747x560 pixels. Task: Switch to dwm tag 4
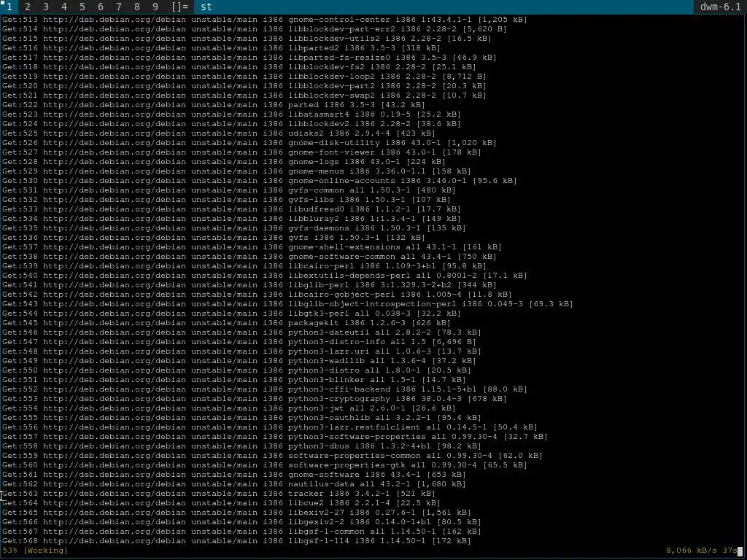[x=64, y=7]
